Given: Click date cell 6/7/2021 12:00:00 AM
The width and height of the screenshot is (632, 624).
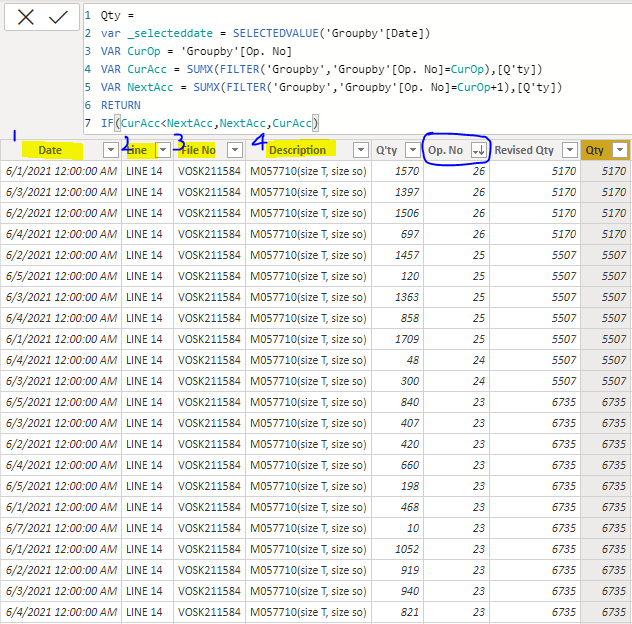Looking at the screenshot, I should [61, 528].
